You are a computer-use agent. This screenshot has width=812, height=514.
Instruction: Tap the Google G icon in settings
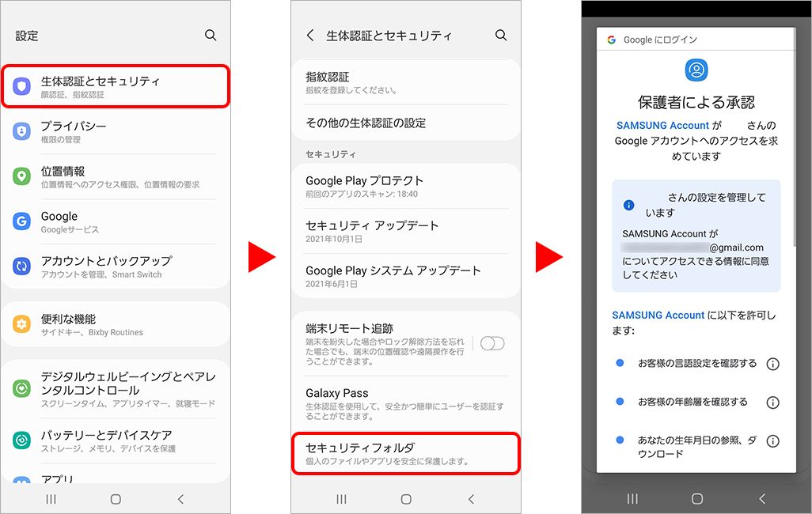(x=21, y=221)
